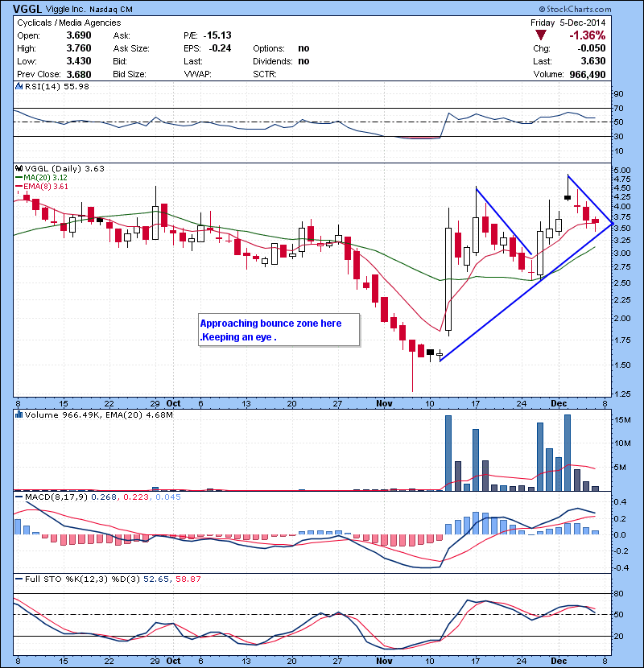The height and width of the screenshot is (668, 644).
Task: Click the RSI 30 axis level label
Action: point(618,136)
